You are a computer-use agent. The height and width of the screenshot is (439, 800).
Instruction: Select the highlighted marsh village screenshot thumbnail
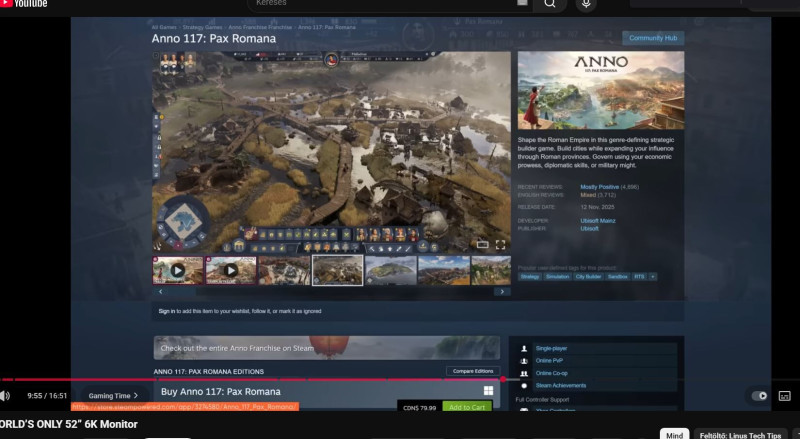coord(337,270)
